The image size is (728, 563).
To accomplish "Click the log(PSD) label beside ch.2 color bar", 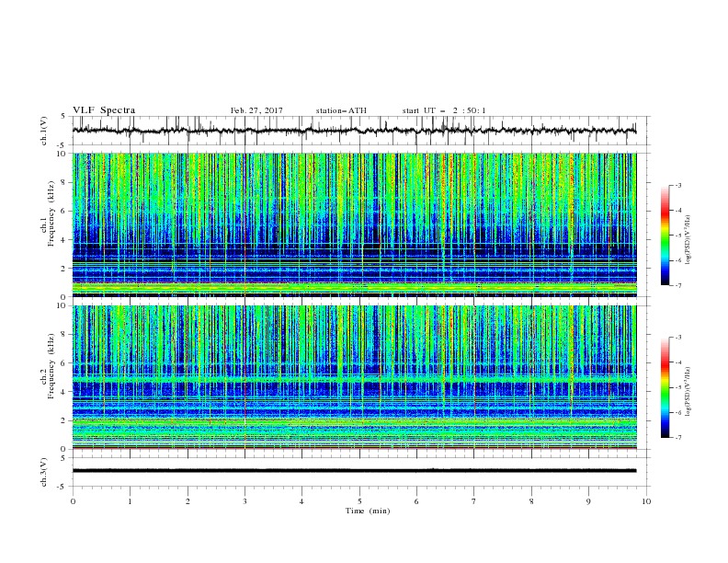I will pos(688,392).
